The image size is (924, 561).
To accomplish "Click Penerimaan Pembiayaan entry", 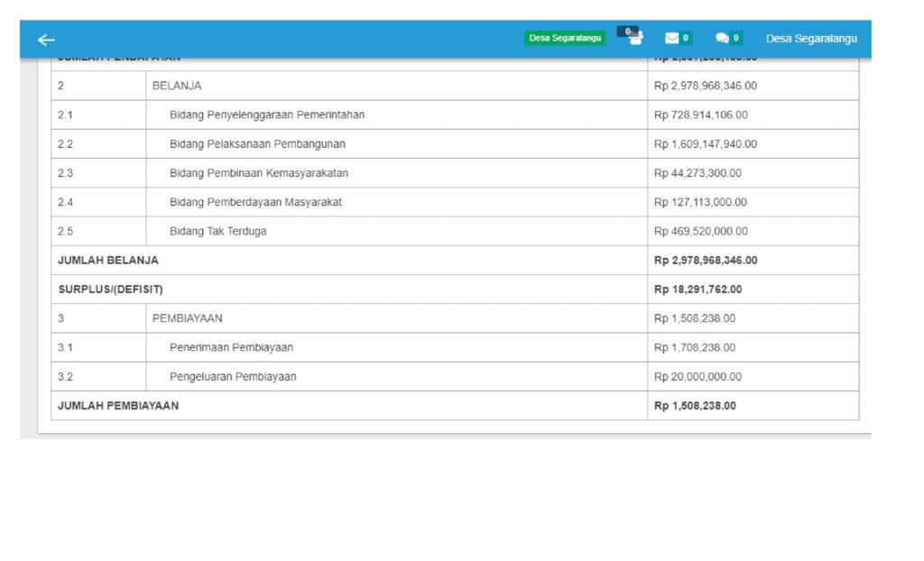I will 231,347.
